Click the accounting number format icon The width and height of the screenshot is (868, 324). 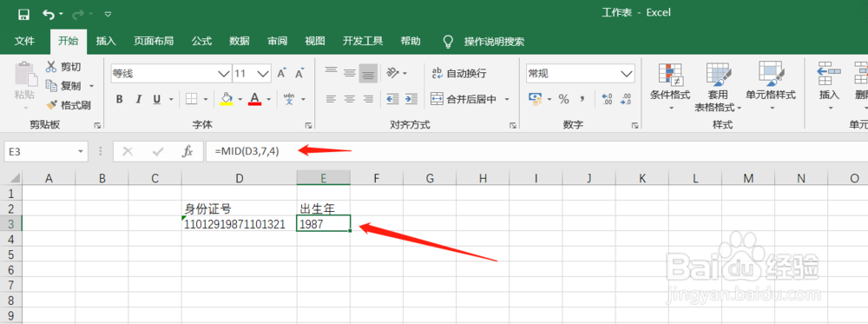point(536,99)
